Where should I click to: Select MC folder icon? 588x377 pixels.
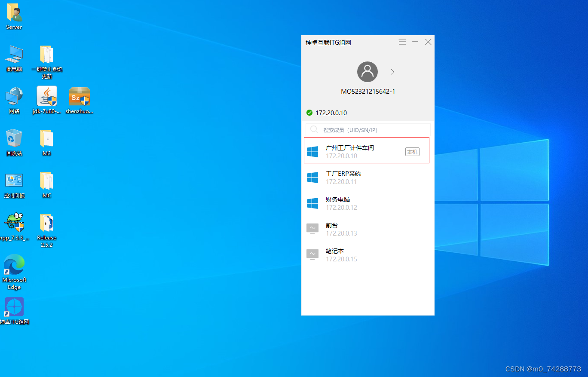pos(47,185)
